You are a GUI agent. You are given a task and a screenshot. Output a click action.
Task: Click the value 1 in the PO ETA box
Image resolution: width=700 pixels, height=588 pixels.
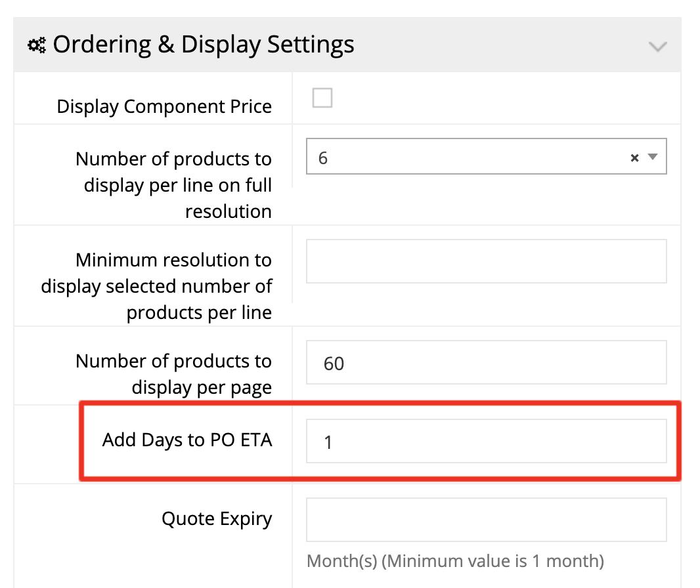[328, 443]
